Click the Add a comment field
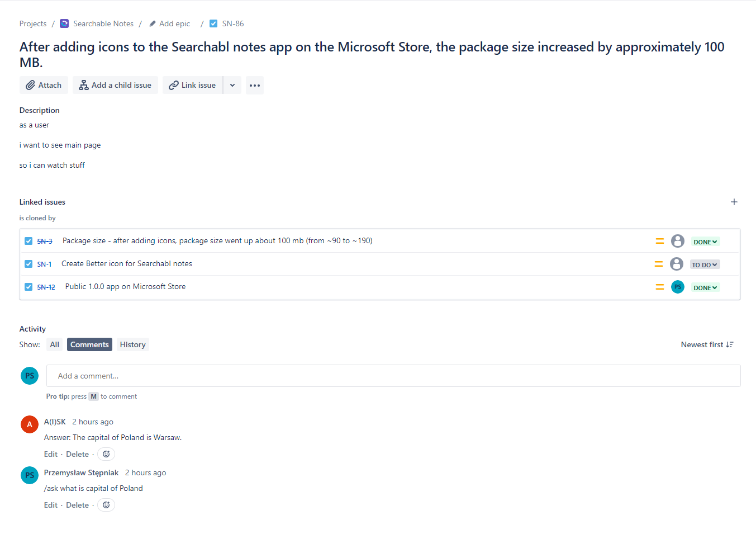 (x=393, y=376)
